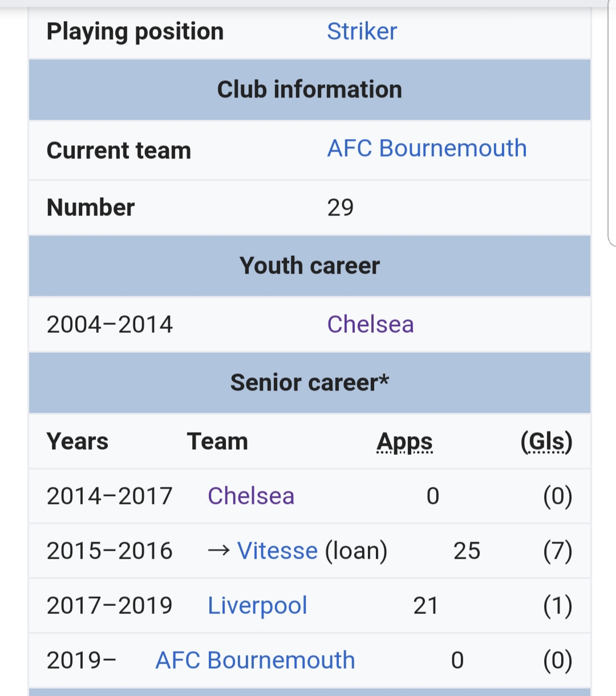Image resolution: width=616 pixels, height=696 pixels.
Task: Select the Current team label
Action: (x=119, y=150)
